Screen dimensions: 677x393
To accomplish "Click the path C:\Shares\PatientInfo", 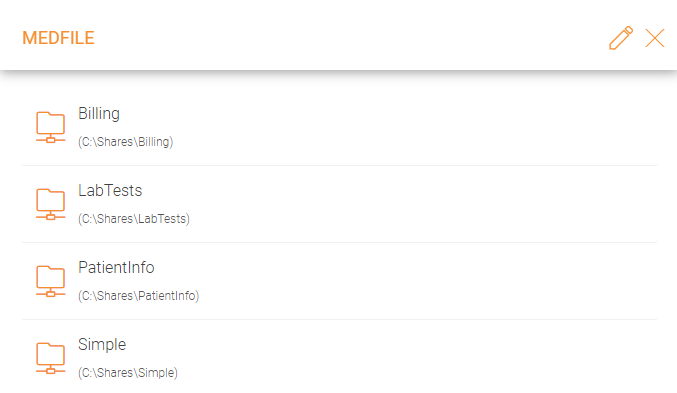I will (139, 295).
